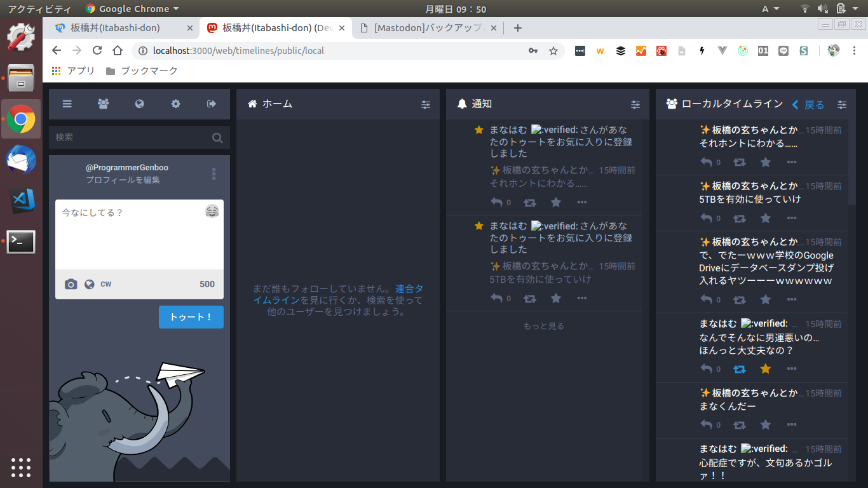Open the hamburger menu in Mastodon navigation

coord(67,104)
